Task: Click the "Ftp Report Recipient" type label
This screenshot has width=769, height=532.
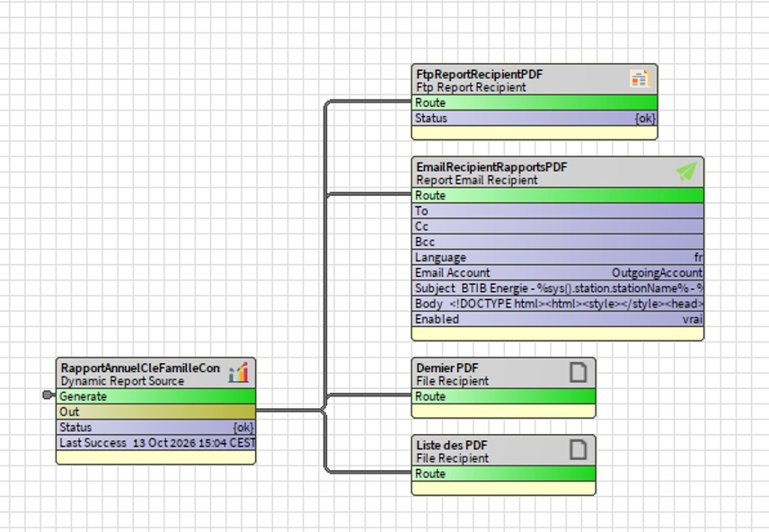Action: click(x=471, y=87)
